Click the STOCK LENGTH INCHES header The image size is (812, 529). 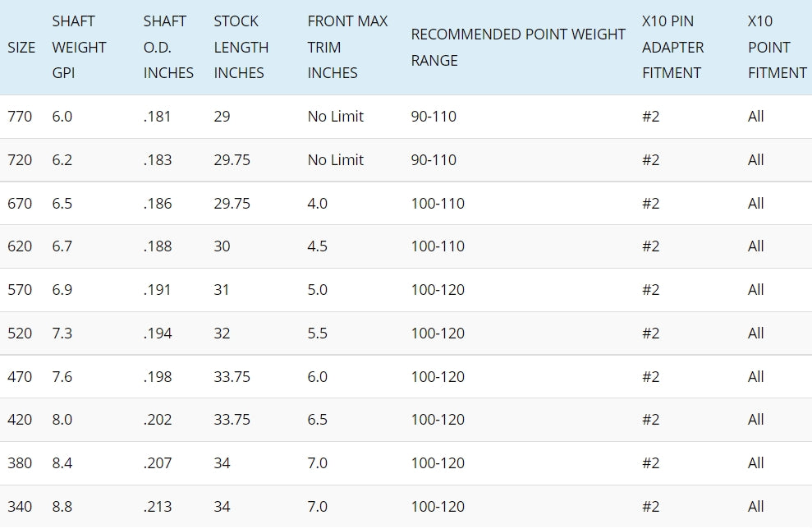[x=241, y=47]
